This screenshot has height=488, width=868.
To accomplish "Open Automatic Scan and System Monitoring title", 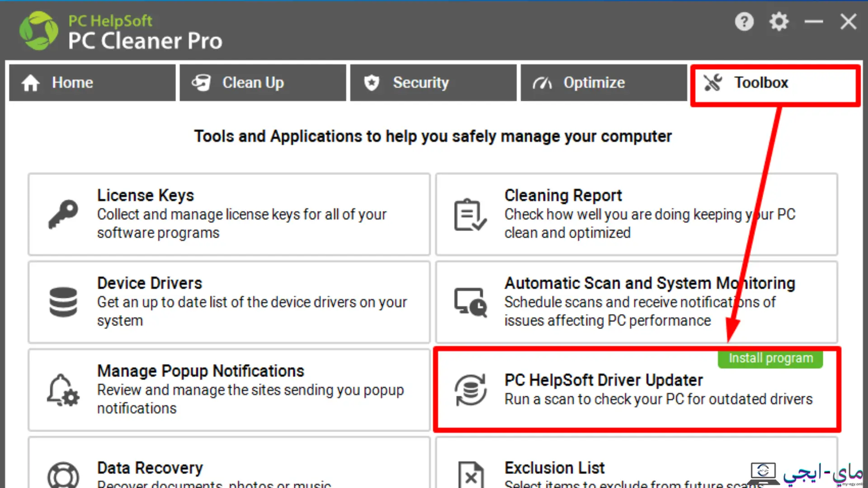I will pos(650,283).
